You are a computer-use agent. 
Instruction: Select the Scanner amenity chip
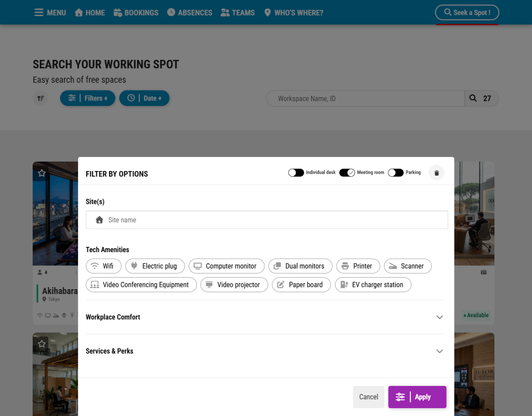pyautogui.click(x=407, y=266)
